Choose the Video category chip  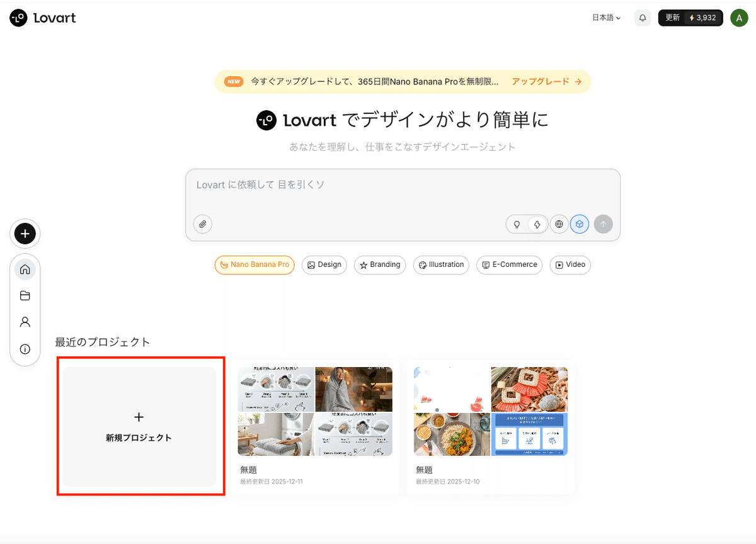pos(570,265)
